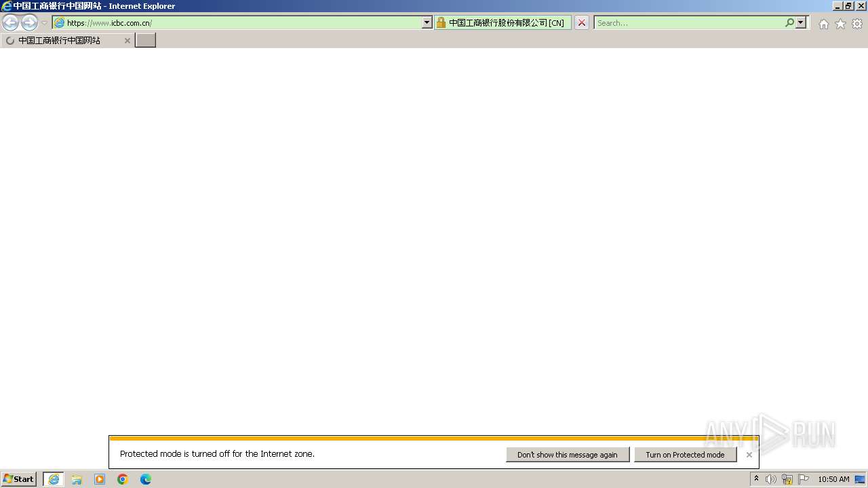Open the search provider dropdown arrow
Viewport: 868px width, 488px height.
[x=801, y=22]
